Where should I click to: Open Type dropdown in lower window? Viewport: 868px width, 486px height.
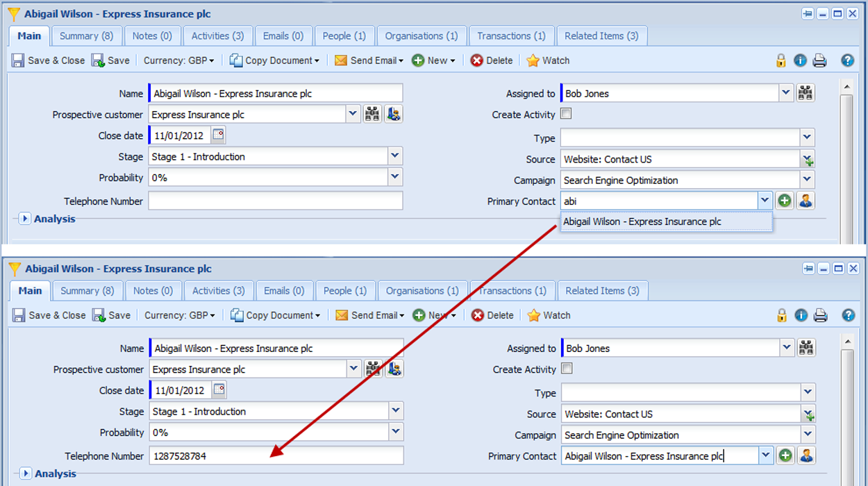(x=808, y=392)
